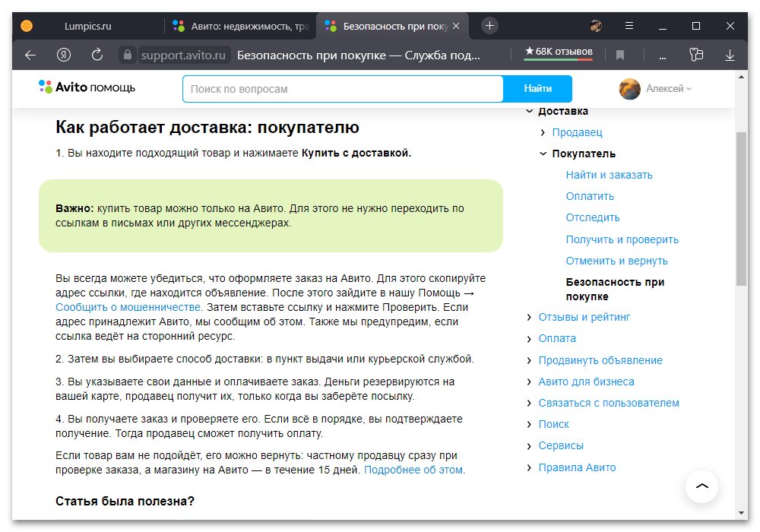Open the Алексей account dropdown
This screenshot has height=532, width=760.
668,89
